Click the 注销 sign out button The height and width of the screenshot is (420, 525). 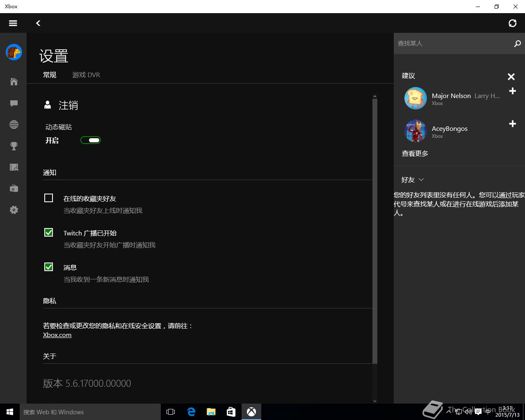pos(68,105)
